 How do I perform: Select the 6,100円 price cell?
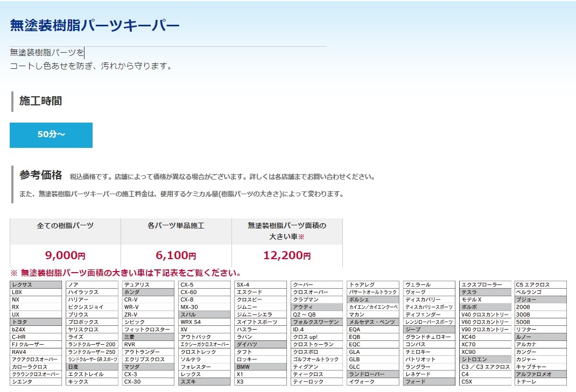176,256
